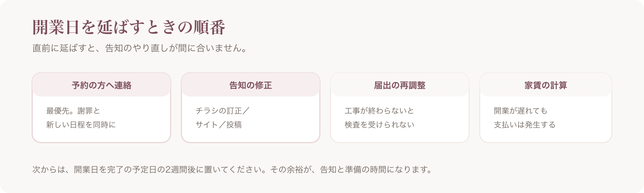Click the line 検査を受けられない
The height and width of the screenshot is (193, 644).
pos(379,125)
